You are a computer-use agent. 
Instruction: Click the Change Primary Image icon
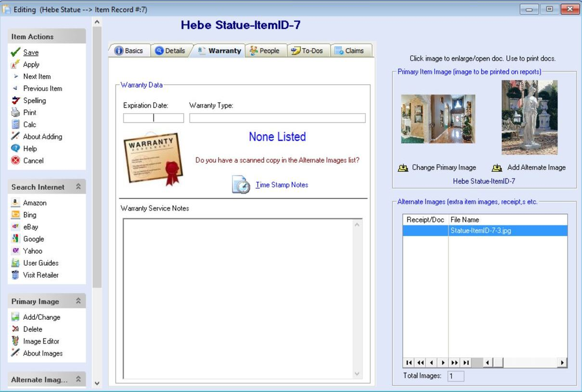pyautogui.click(x=403, y=168)
